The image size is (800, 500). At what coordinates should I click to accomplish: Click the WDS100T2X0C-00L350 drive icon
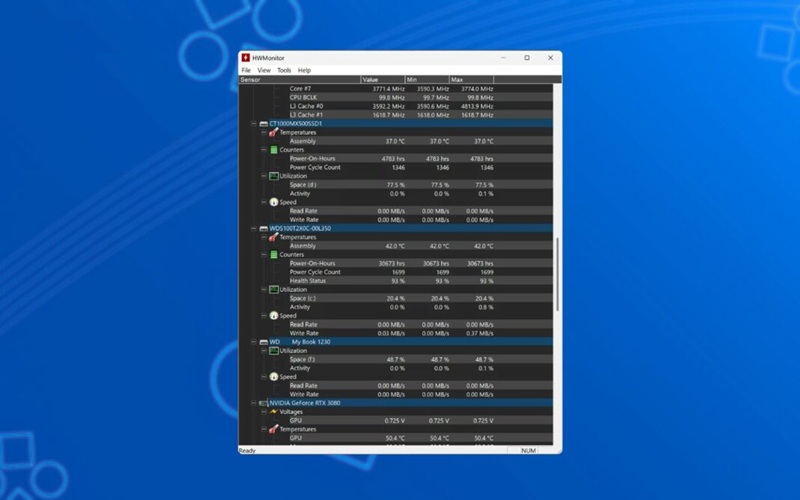click(x=264, y=229)
